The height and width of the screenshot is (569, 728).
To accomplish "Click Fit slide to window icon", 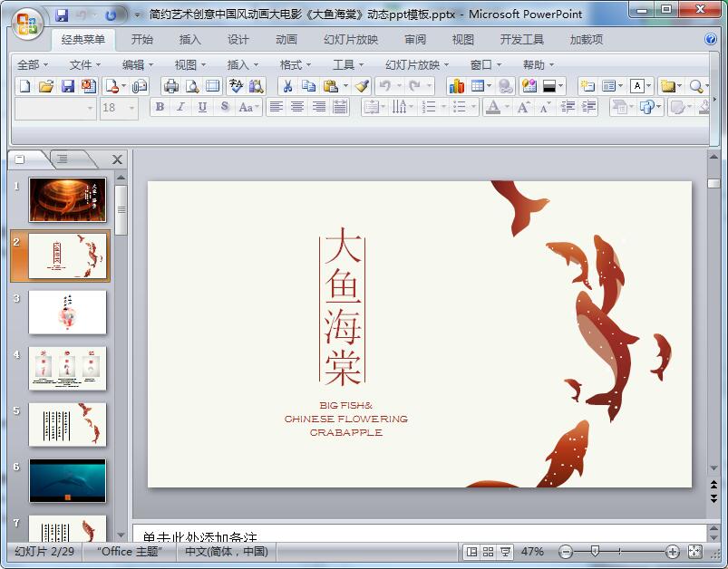I will 695,552.
